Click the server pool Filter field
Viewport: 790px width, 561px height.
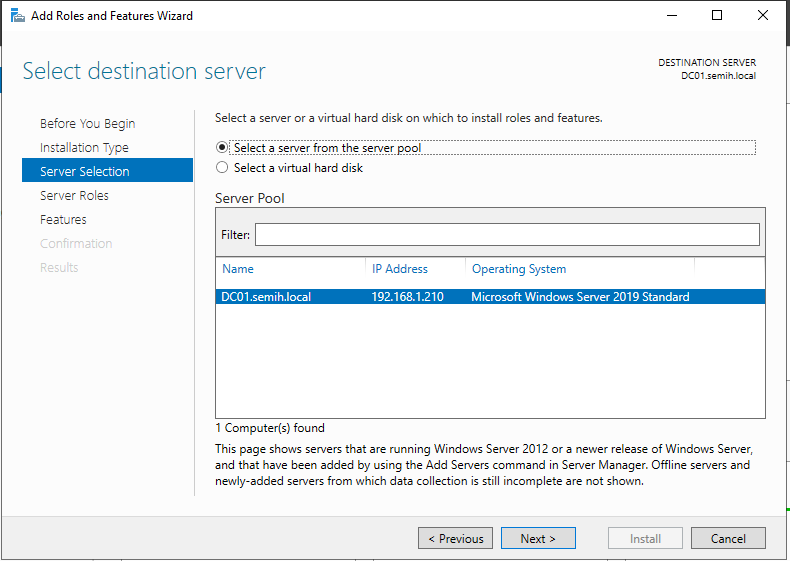507,234
